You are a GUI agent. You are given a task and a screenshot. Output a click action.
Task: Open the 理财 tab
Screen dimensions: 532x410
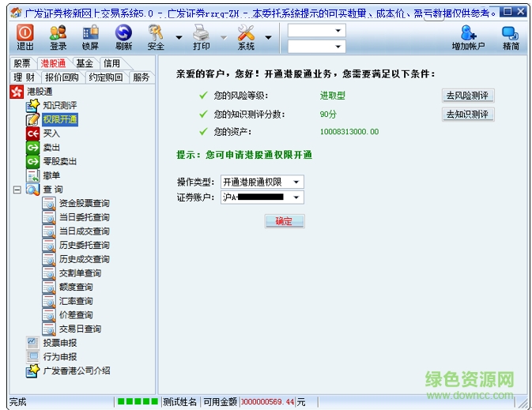tap(25, 77)
